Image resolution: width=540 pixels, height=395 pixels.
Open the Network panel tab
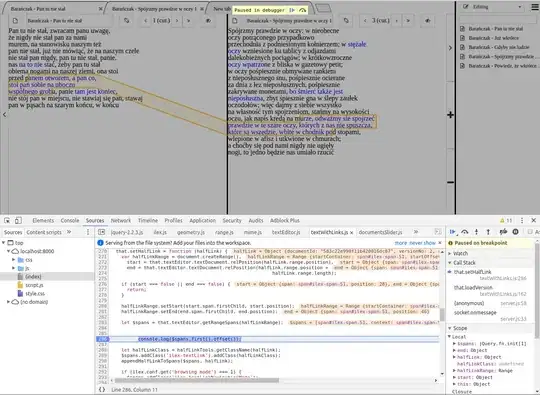click(121, 220)
